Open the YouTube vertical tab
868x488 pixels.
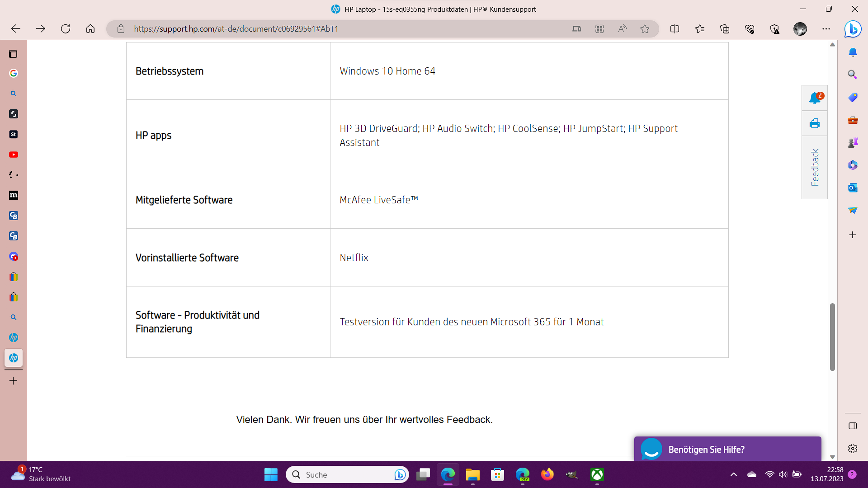(x=14, y=155)
